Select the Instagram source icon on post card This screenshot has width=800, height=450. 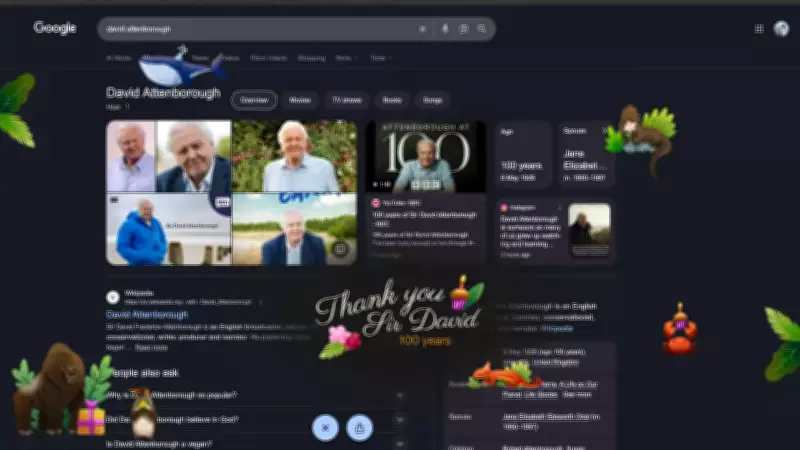504,208
